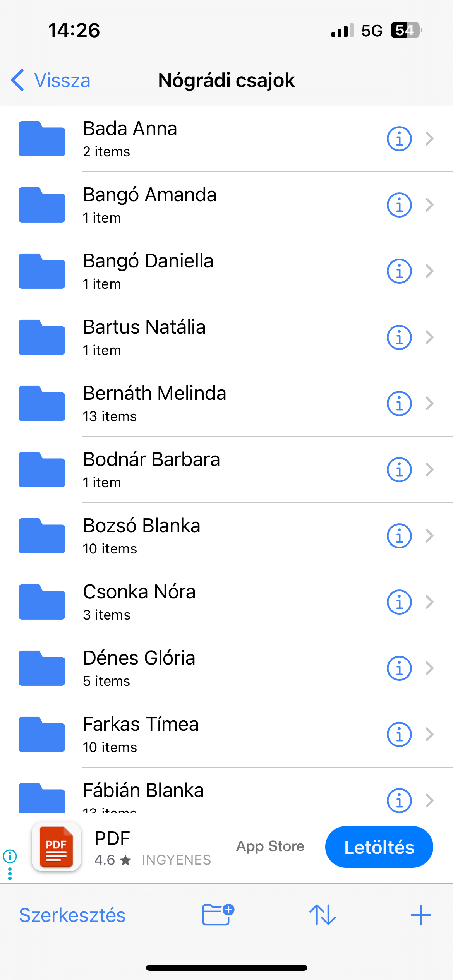453x980 pixels.
Task: Tap the ad info icon
Action: (x=10, y=856)
